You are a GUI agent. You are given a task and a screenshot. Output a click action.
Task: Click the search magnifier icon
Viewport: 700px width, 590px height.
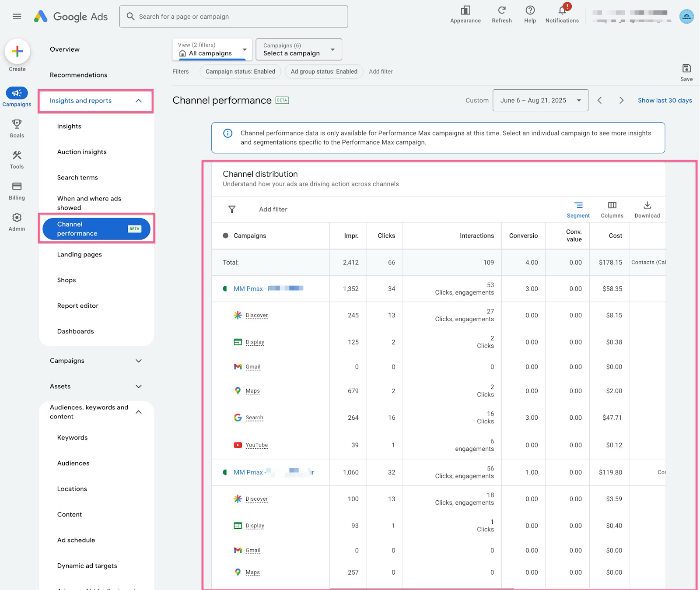130,16
